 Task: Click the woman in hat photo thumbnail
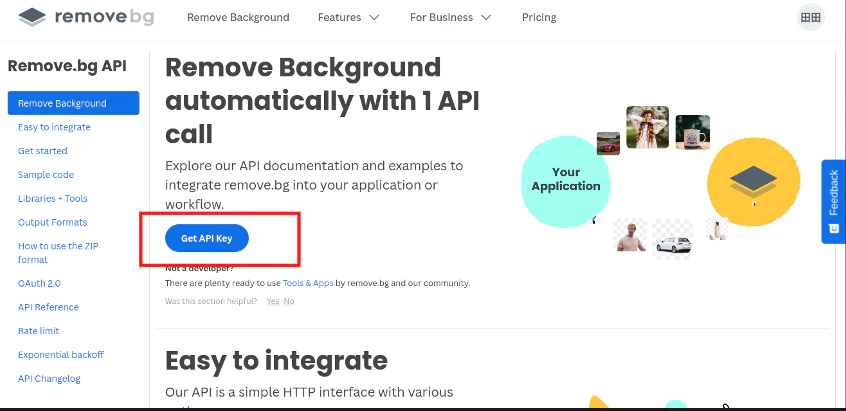pos(647,127)
